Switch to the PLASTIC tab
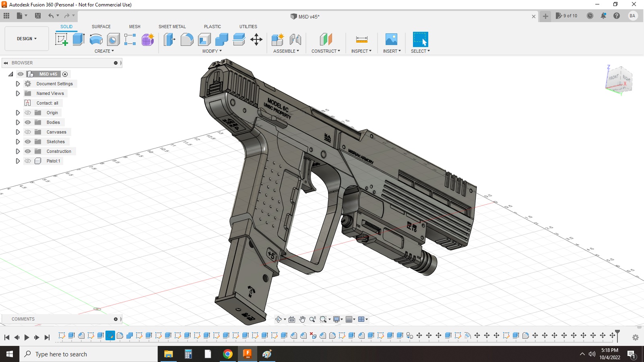Screen dimensions: 644x362 (x=213, y=27)
